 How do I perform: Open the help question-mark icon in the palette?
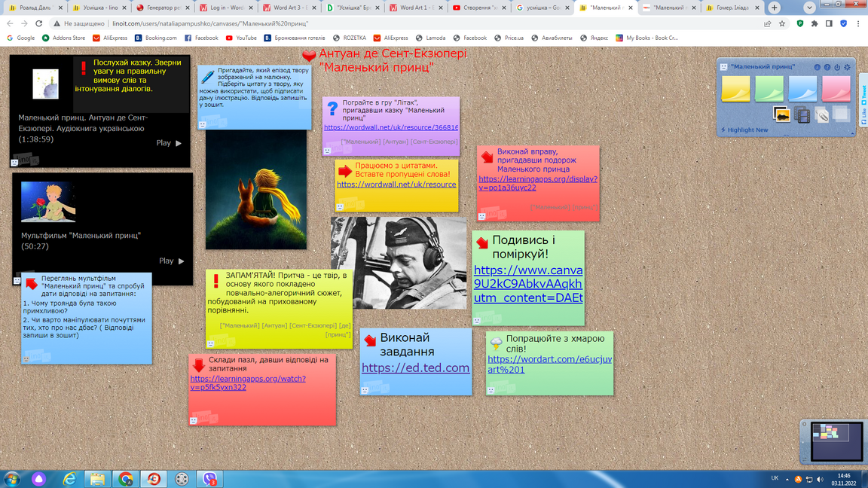coord(827,67)
